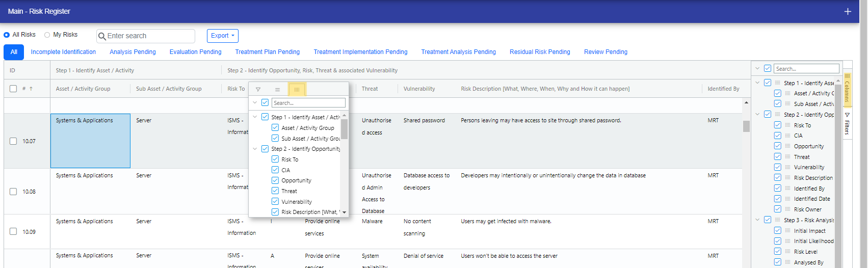868x268 pixels.
Task: Click the Columns side panel button
Action: point(847,88)
